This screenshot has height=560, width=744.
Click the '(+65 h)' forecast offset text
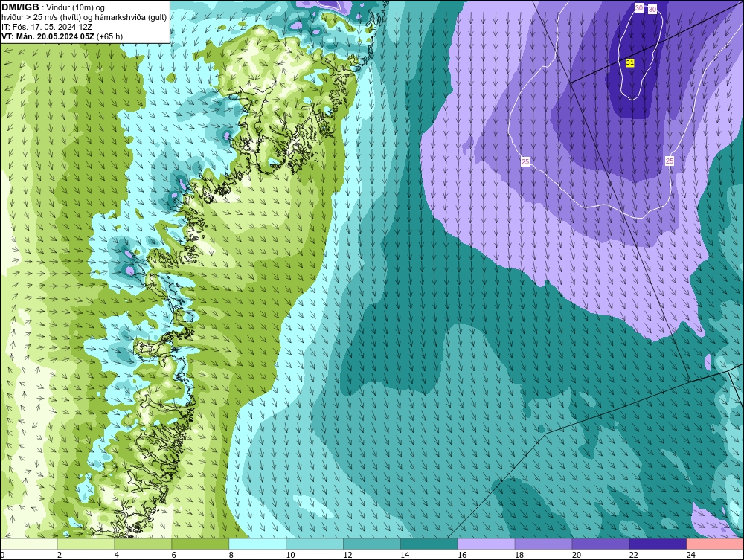point(109,36)
